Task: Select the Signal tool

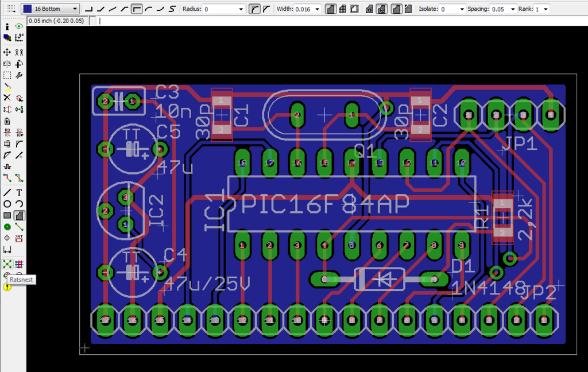Action: (x=19, y=227)
